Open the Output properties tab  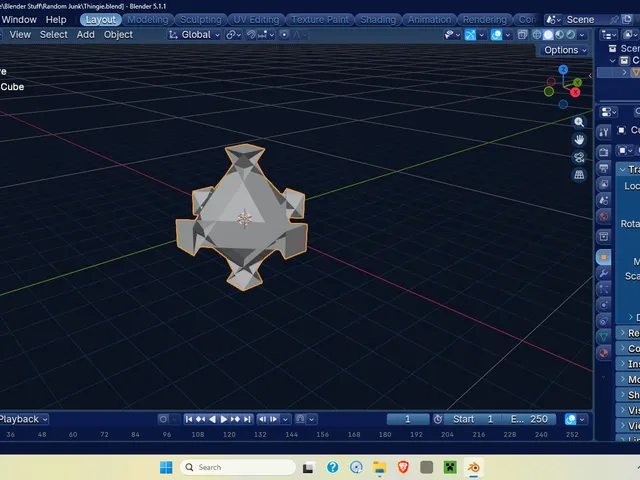point(604,168)
